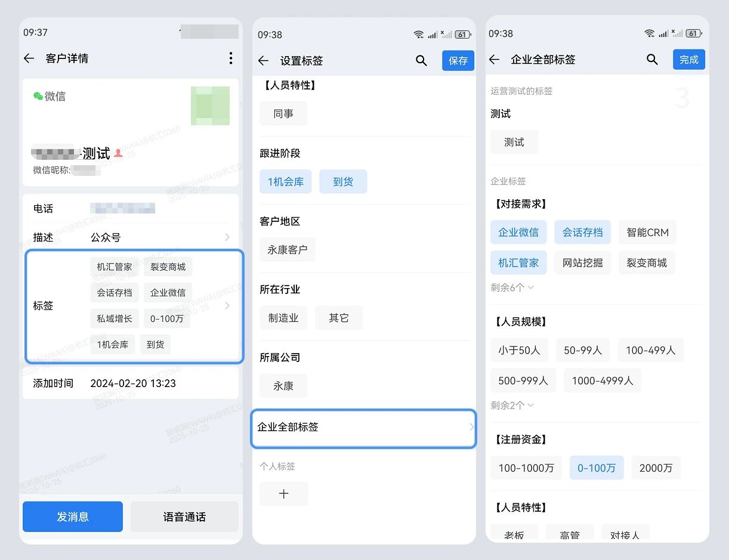
Task: Tap the 完成 button
Action: pyautogui.click(x=688, y=60)
